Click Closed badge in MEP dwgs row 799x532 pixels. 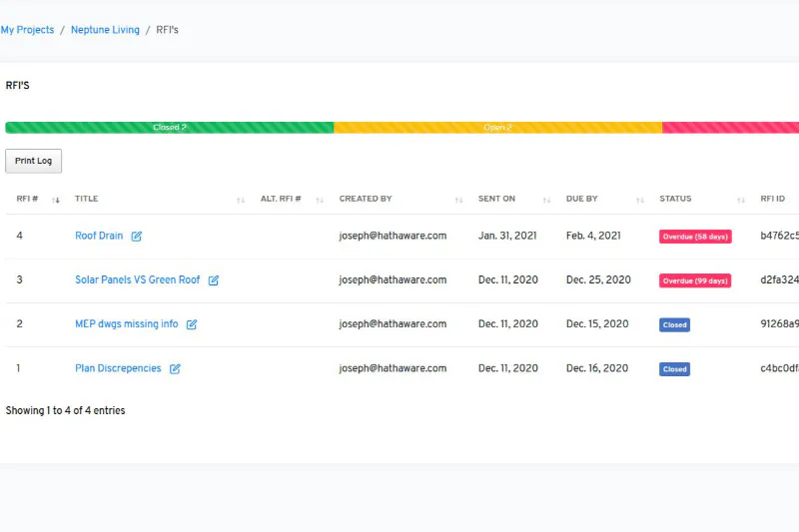(x=675, y=324)
